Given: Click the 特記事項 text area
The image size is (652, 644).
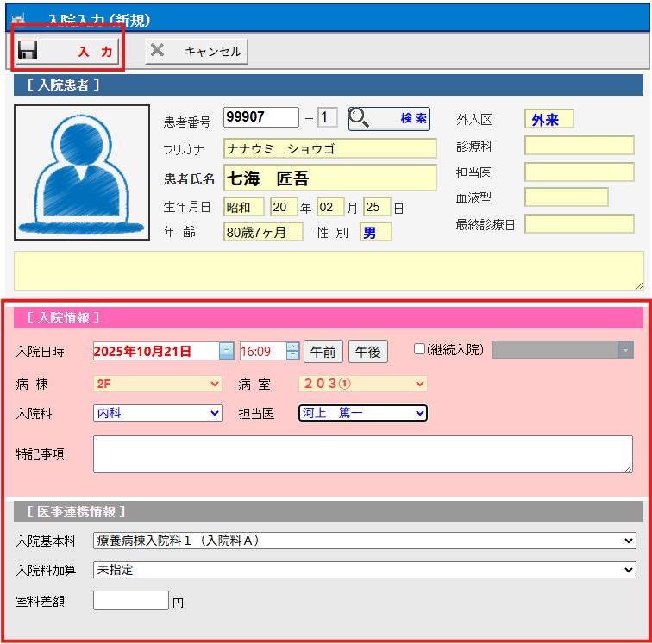Looking at the screenshot, I should tap(362, 453).
